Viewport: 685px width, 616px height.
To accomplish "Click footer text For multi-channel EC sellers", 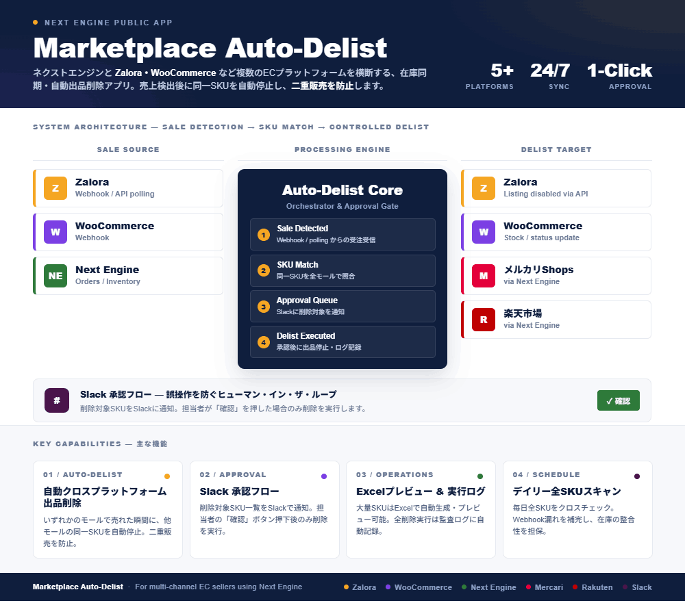I will click(219, 587).
